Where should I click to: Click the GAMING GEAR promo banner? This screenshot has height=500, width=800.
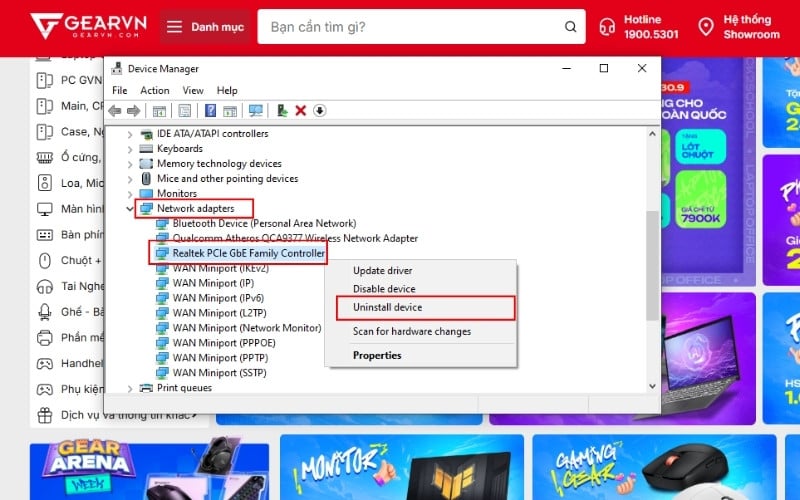(654, 467)
